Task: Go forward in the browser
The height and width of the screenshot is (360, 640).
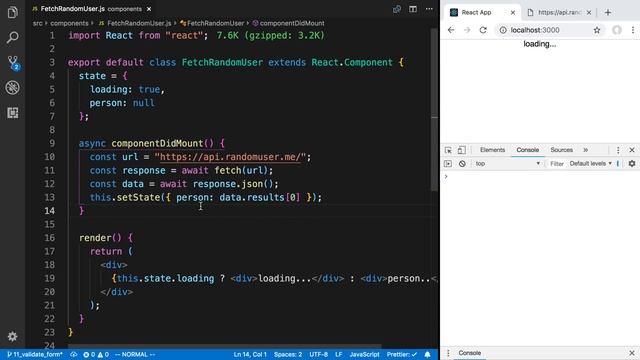Action: point(467,30)
